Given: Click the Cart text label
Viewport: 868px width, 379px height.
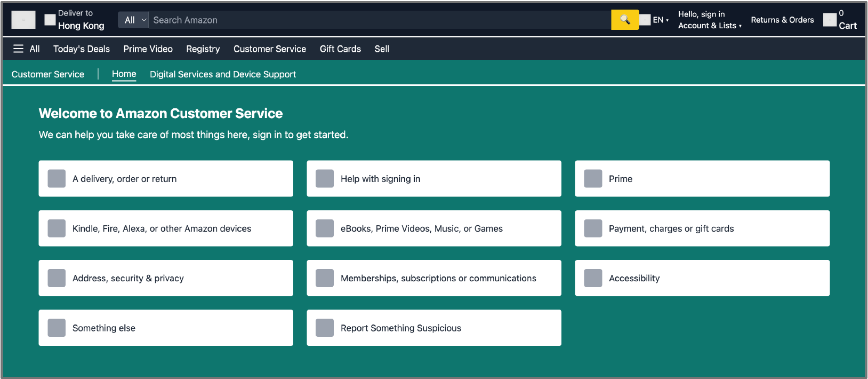Looking at the screenshot, I should click(848, 26).
